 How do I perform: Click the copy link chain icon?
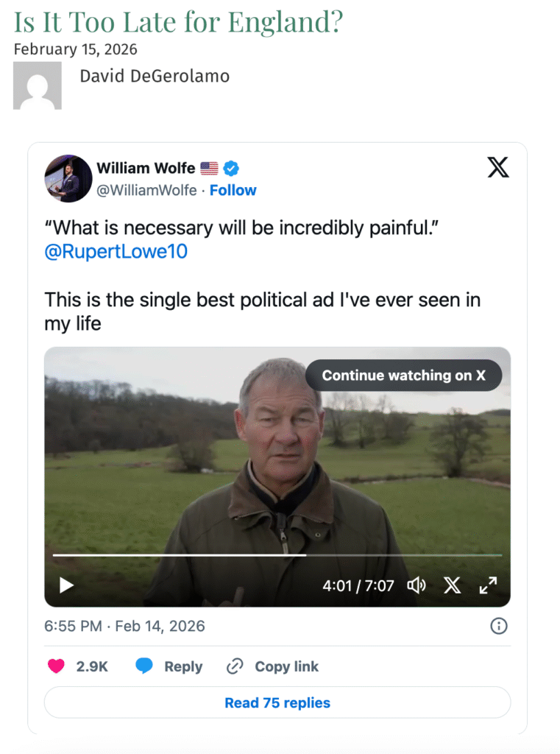pos(235,666)
